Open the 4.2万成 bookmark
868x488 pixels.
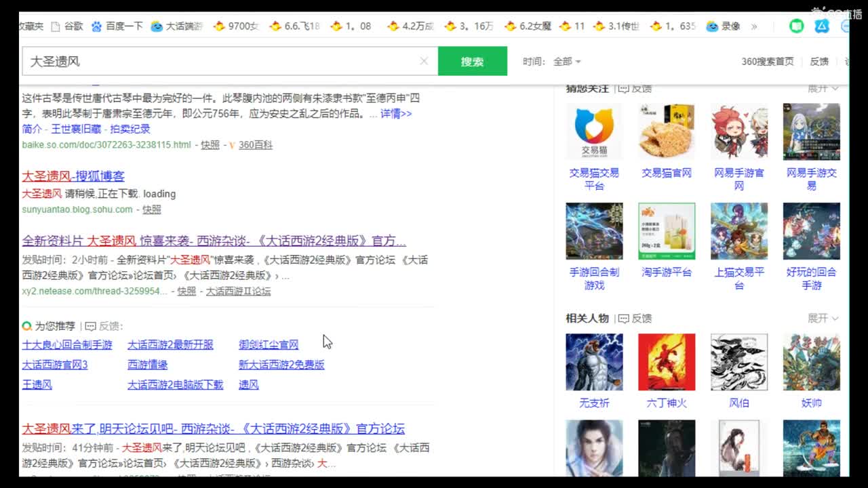pyautogui.click(x=410, y=26)
